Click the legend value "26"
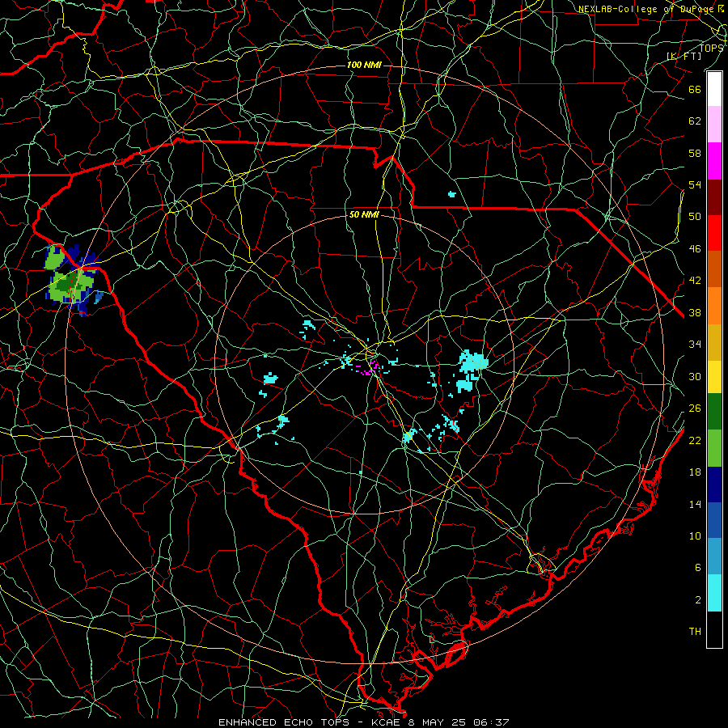The image size is (728, 728). (x=695, y=408)
